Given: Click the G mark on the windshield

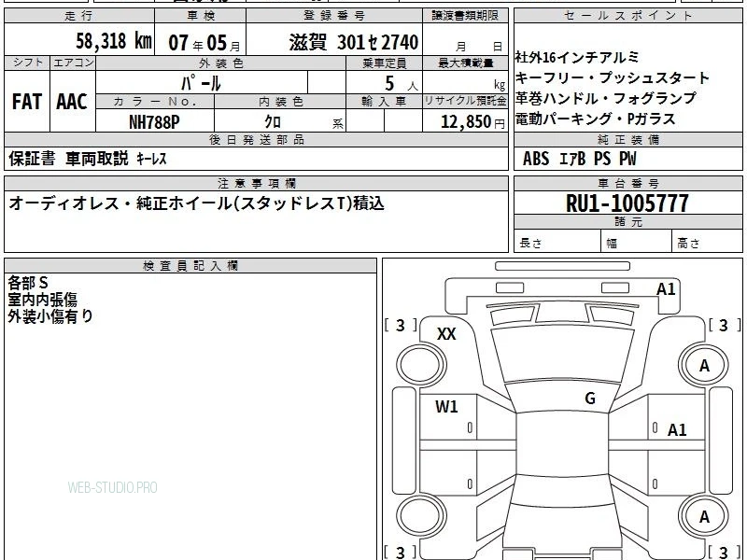Looking at the screenshot, I should (590, 399).
